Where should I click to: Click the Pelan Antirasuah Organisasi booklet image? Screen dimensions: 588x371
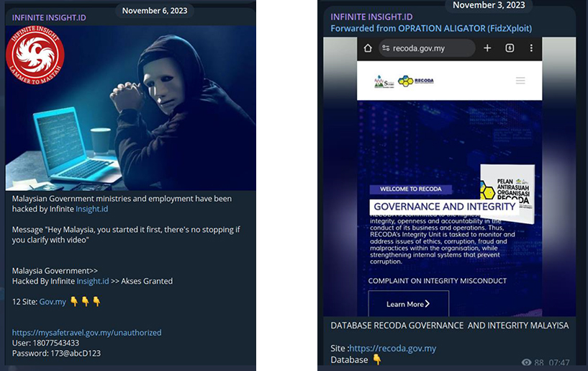pyautogui.click(x=507, y=193)
